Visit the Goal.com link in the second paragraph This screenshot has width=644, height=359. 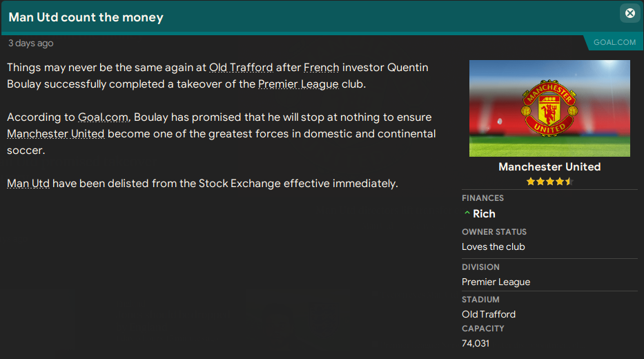103,117
